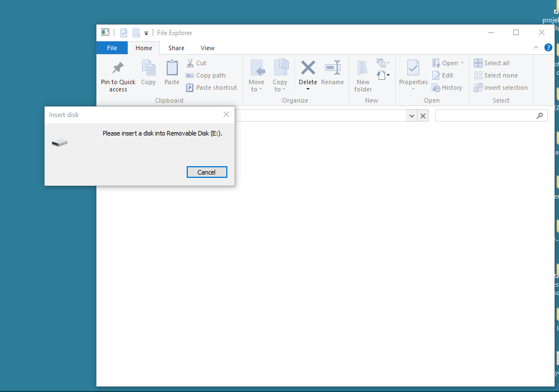Click the Pin to Quick access icon
Screen dimensions: 559x392
pyautogui.click(x=118, y=68)
